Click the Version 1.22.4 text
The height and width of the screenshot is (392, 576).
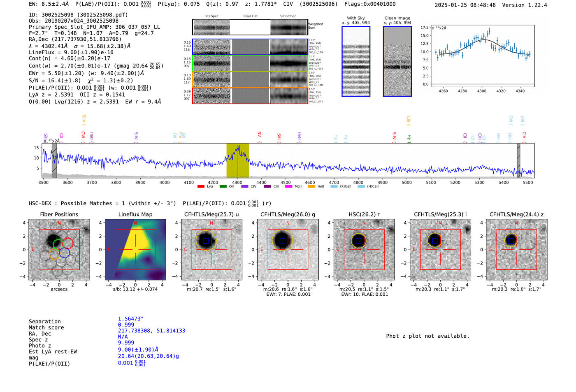coord(525,5)
